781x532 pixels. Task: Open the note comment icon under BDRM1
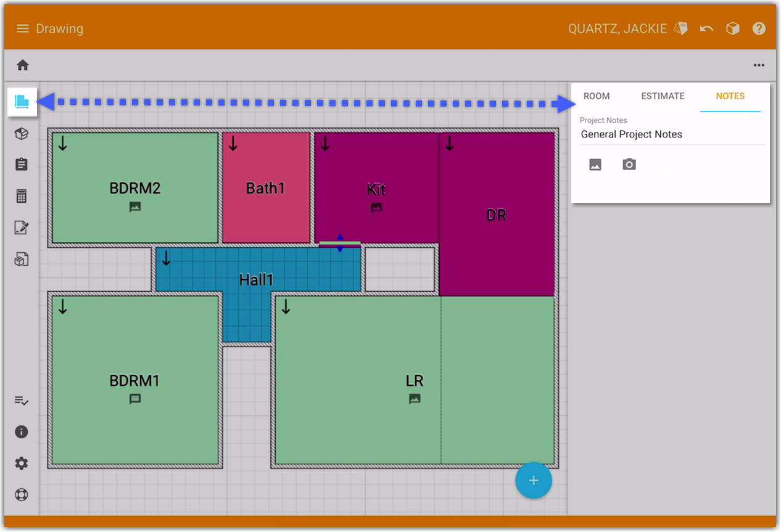[135, 399]
